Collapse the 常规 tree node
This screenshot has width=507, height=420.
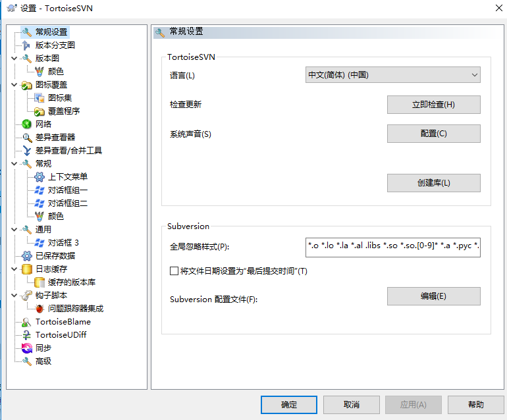click(14, 164)
